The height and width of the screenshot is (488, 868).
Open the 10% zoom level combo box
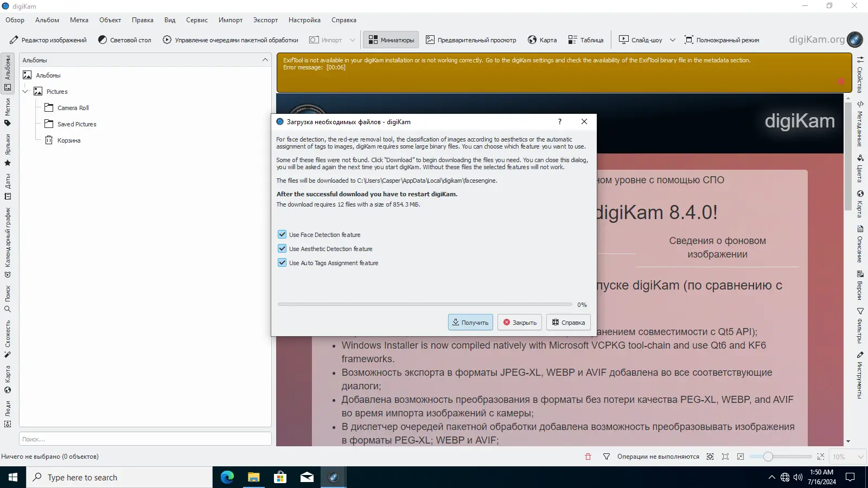[848, 457]
